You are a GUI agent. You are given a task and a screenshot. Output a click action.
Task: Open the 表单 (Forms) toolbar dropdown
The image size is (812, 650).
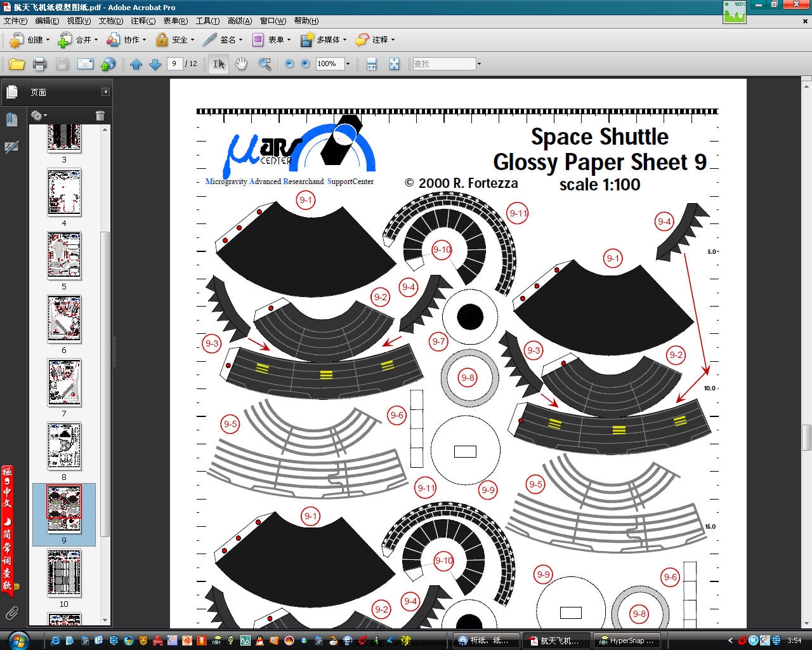(x=271, y=40)
